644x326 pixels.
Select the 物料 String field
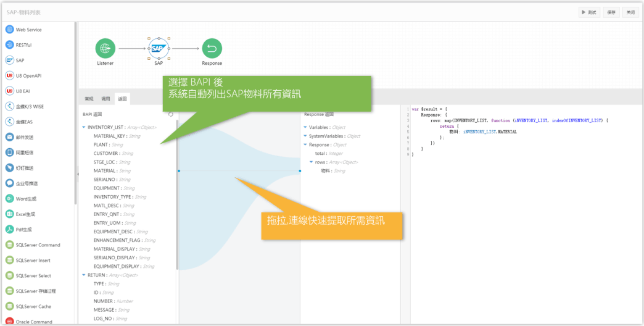(x=333, y=170)
